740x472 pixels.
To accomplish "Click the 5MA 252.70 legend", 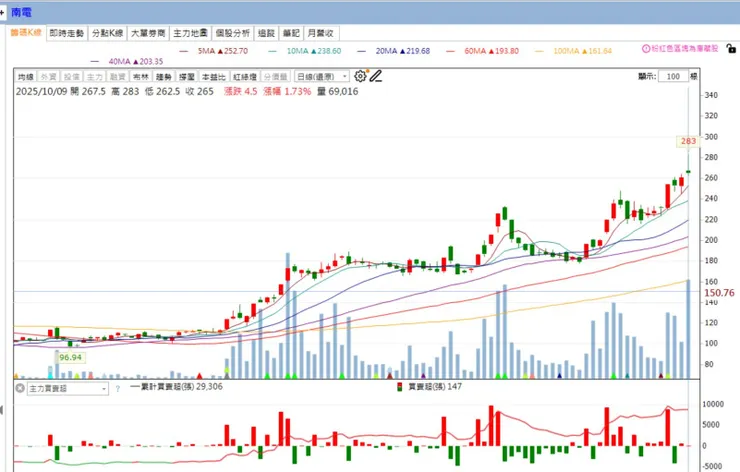I will [214, 51].
